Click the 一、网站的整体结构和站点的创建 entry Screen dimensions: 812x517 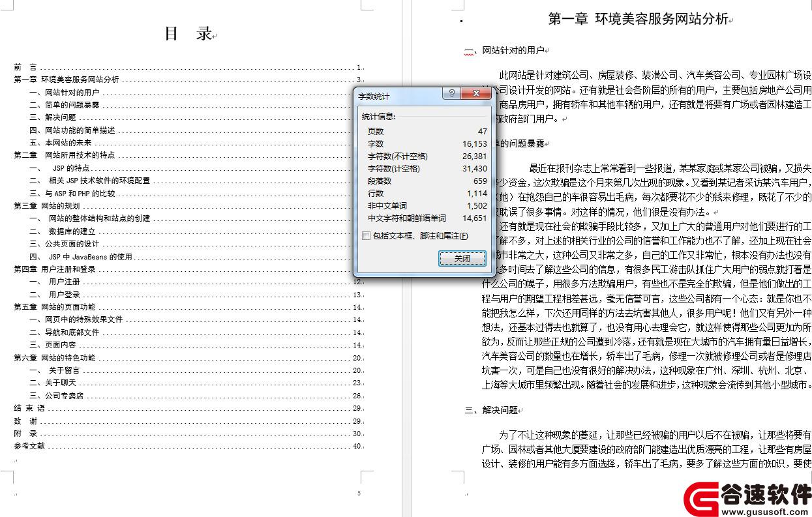195,218
